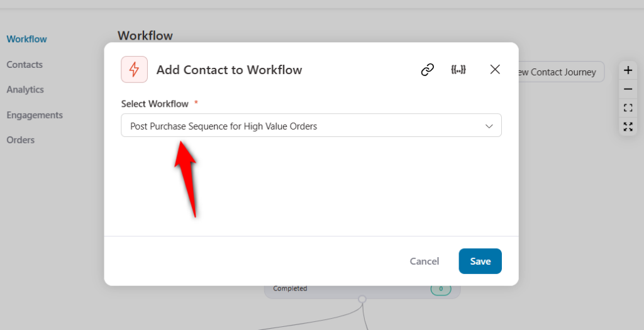The image size is (644, 330).
Task: Click the fit view bracket icon
Action: coord(628,108)
